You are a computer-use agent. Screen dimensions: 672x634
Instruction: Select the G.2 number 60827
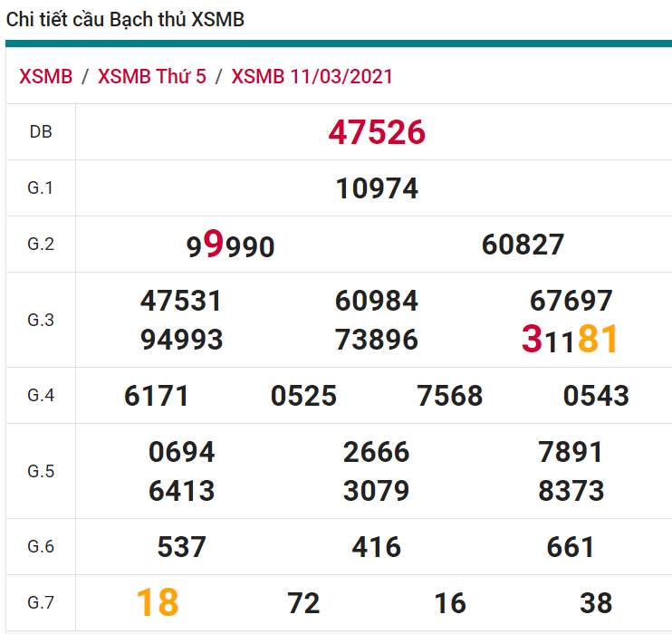523,245
